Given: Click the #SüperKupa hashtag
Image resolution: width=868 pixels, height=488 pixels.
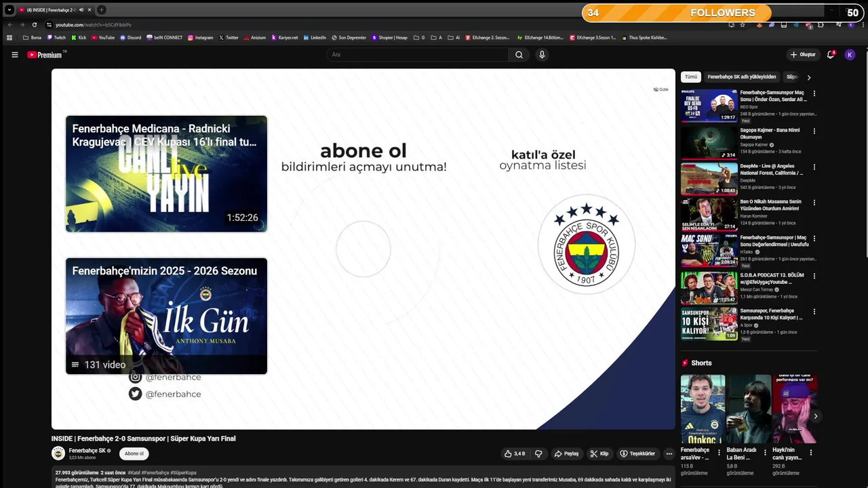Looking at the screenshot, I should [184, 472].
